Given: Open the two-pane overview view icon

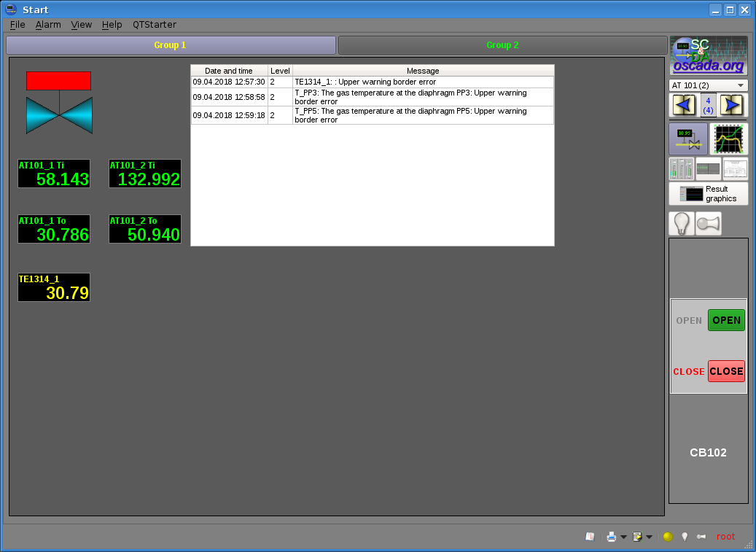Looking at the screenshot, I should click(x=709, y=168).
